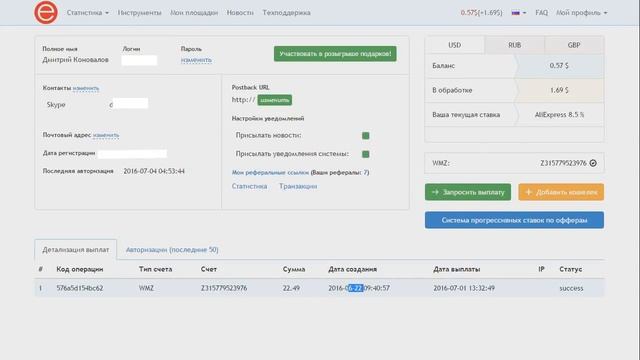Open the Новости page

point(240,13)
